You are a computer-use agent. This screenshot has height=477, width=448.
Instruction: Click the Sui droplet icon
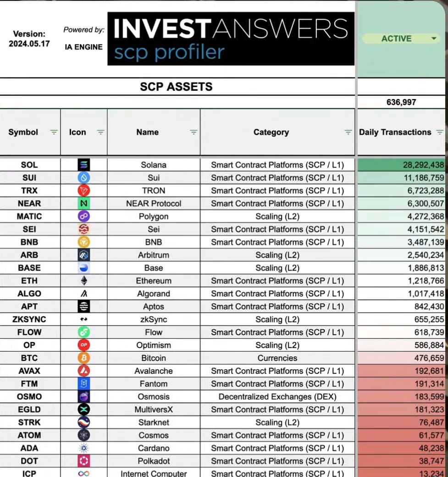84,177
